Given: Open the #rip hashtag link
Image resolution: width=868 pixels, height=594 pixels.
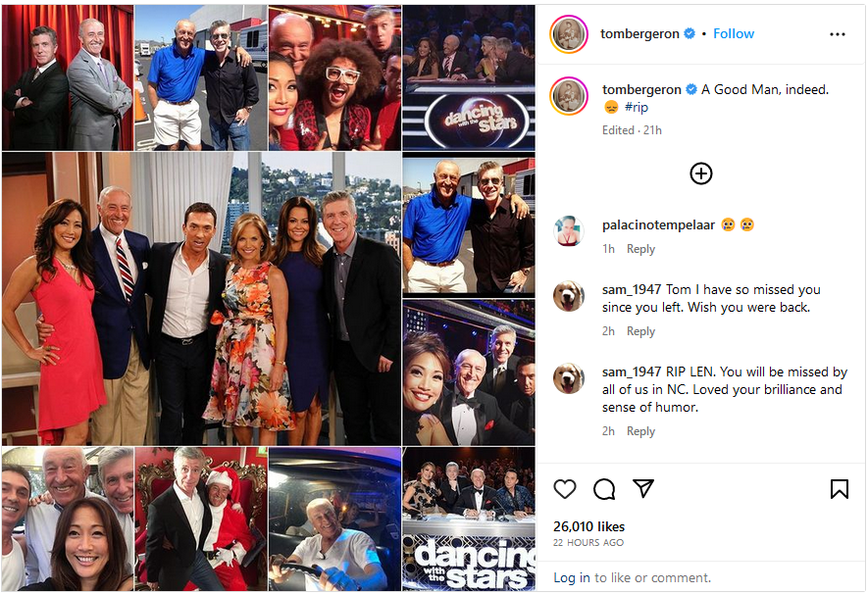Looking at the screenshot, I should tap(637, 107).
